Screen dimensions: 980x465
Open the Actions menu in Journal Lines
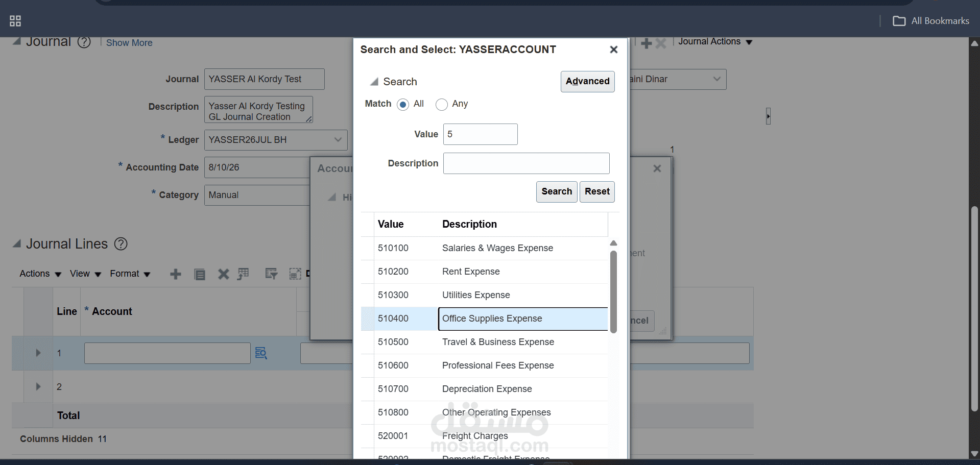pos(40,274)
